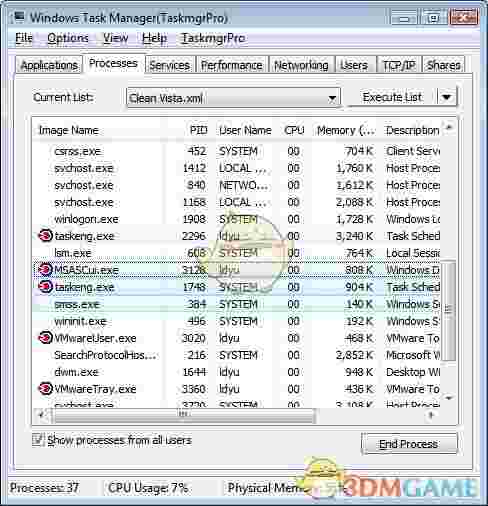Click the Execute List button
This screenshot has height=506, width=488.
(392, 97)
